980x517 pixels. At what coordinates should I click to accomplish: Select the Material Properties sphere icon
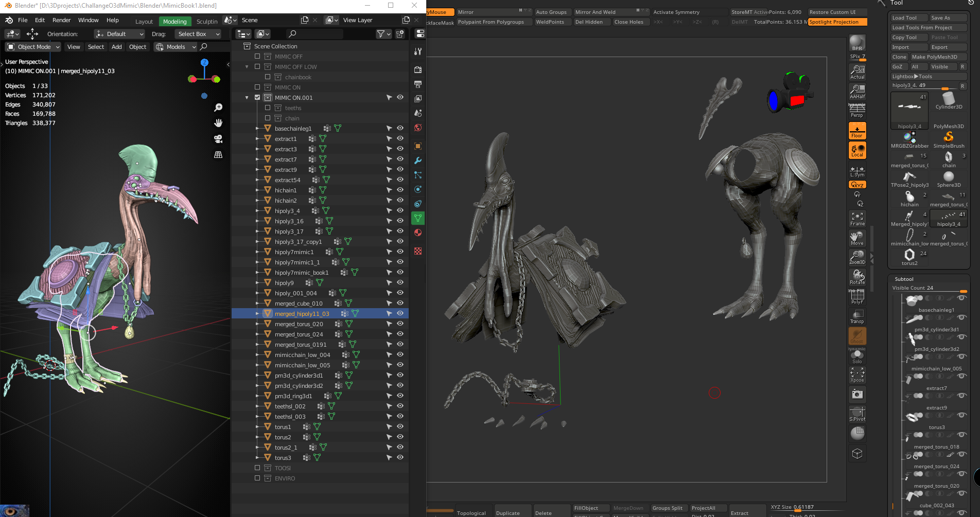(418, 233)
